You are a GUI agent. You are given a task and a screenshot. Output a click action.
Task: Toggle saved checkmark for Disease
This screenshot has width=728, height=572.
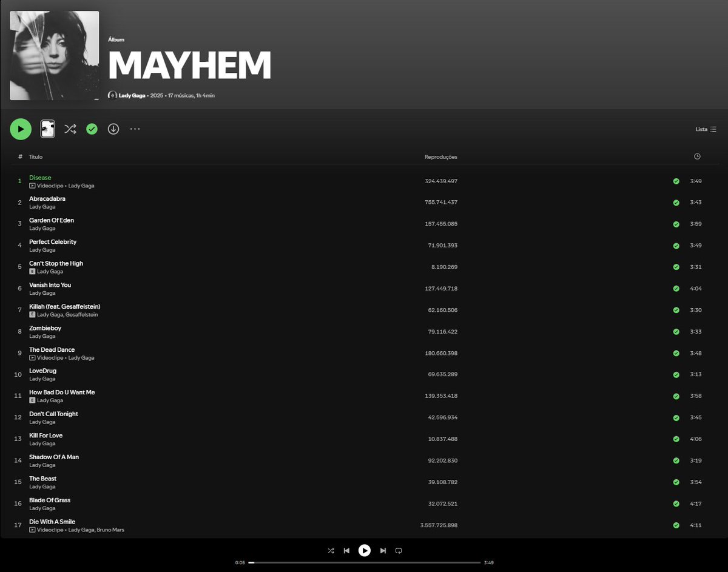pos(676,181)
